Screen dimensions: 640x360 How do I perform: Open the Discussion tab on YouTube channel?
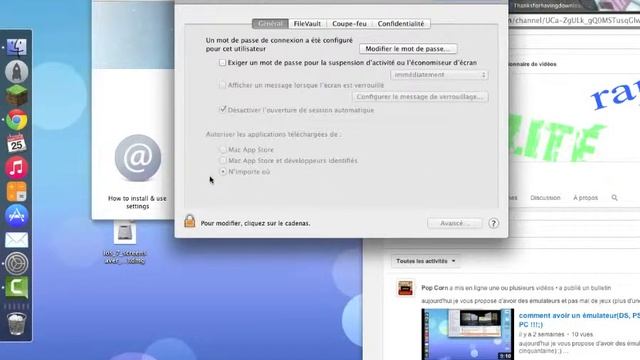(x=545, y=198)
